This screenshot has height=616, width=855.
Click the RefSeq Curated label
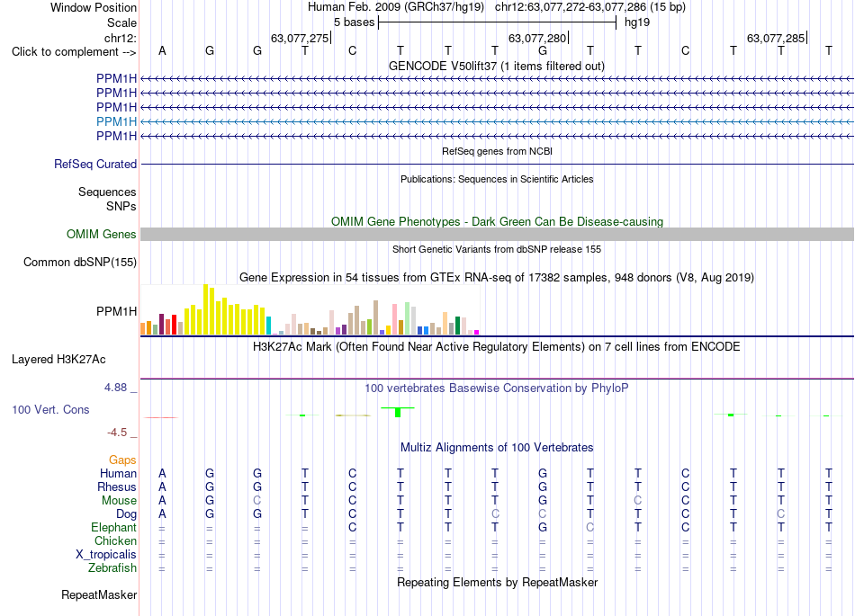tap(94, 164)
